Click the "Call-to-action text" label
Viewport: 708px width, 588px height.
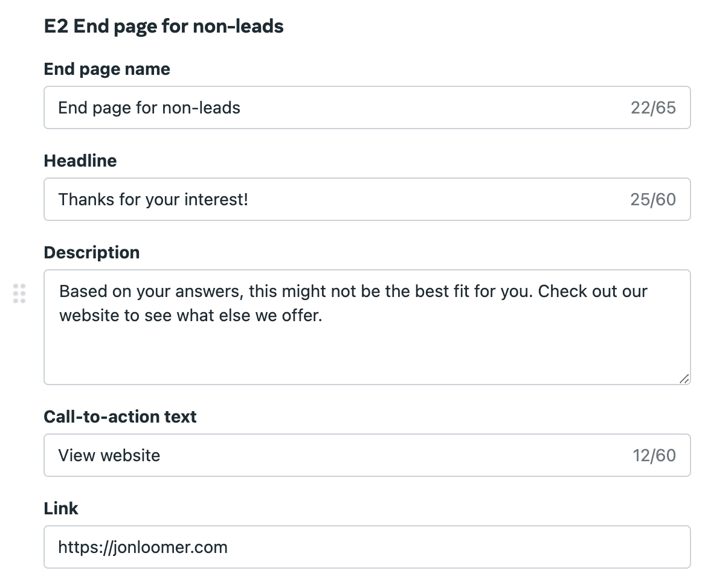(120, 417)
